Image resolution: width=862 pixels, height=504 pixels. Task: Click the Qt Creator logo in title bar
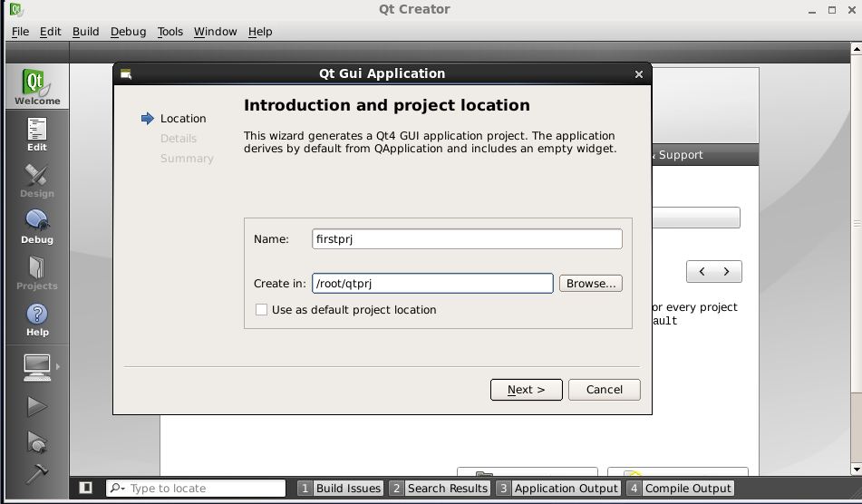pyautogui.click(x=16, y=9)
